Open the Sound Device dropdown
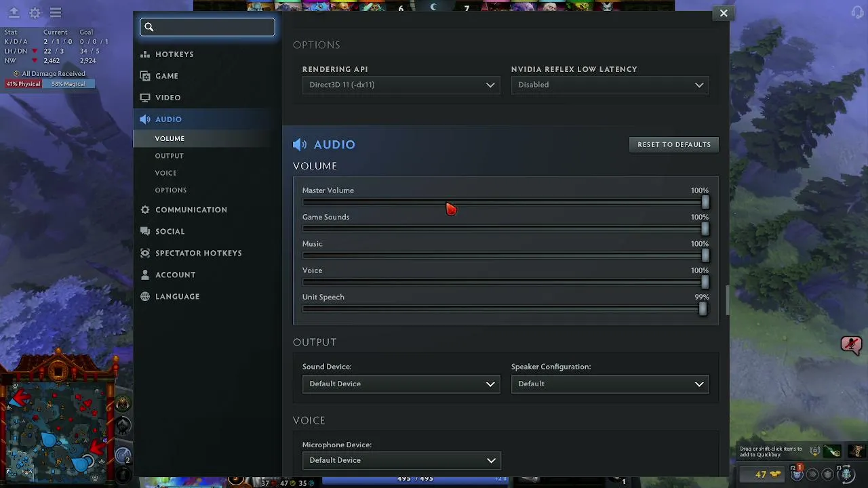The height and width of the screenshot is (488, 868). click(401, 384)
